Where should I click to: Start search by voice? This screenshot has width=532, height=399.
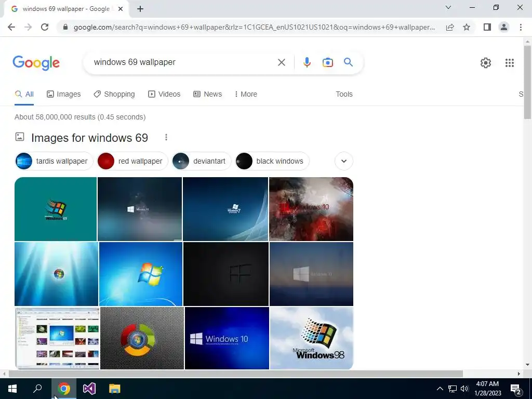click(x=307, y=62)
